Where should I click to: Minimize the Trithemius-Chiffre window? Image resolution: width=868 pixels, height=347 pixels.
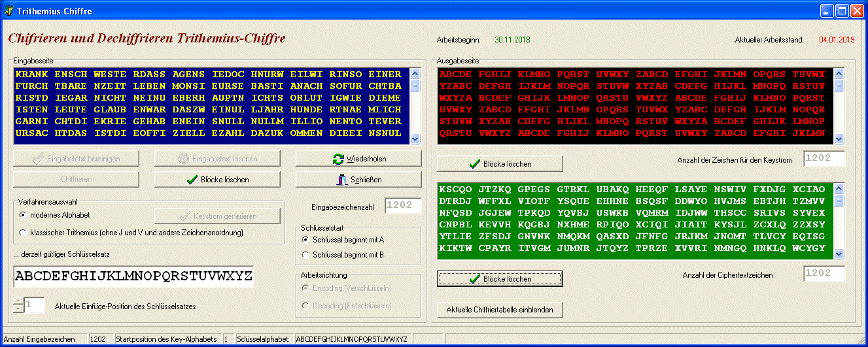(828, 11)
